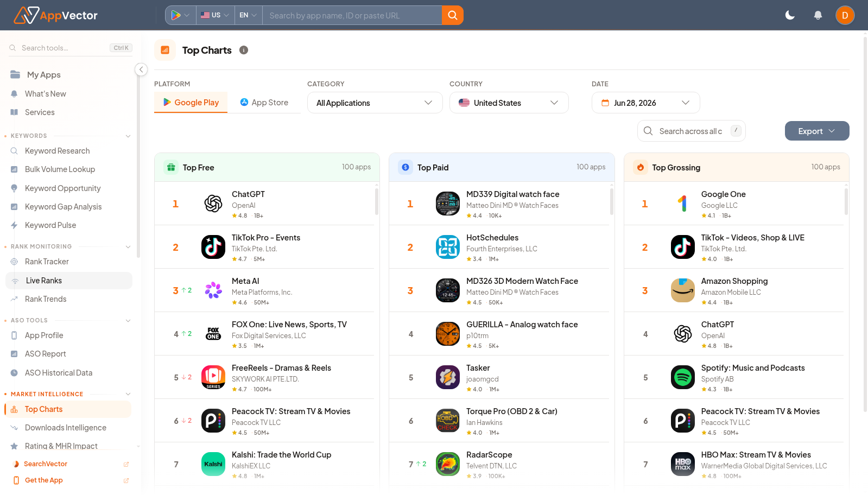Focus the app name search field
The height and width of the screenshot is (495, 868).
pos(352,15)
